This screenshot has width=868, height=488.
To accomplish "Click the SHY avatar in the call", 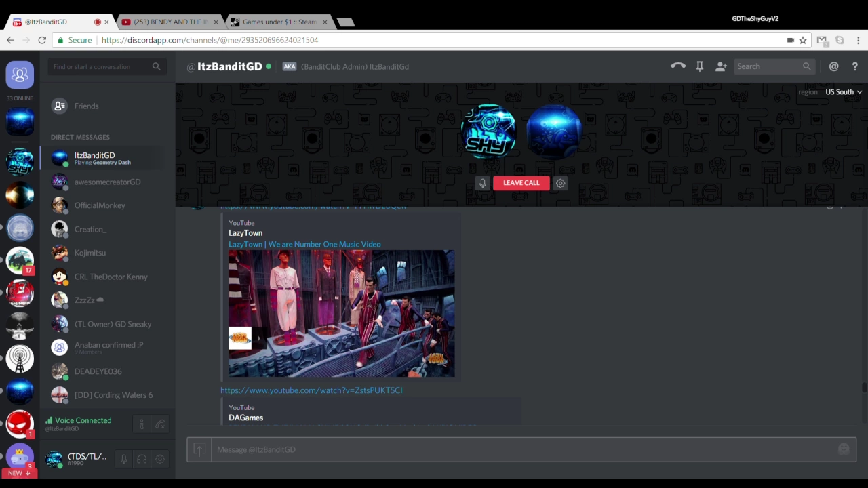I will 488,131.
